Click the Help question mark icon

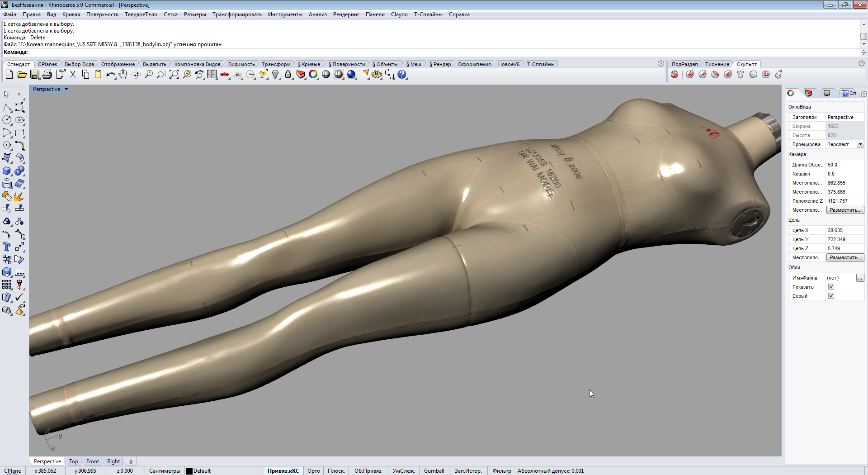click(402, 75)
